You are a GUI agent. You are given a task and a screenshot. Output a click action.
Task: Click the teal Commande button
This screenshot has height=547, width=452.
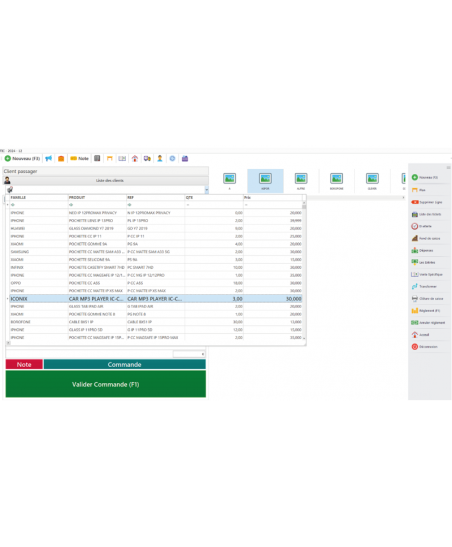(125, 365)
